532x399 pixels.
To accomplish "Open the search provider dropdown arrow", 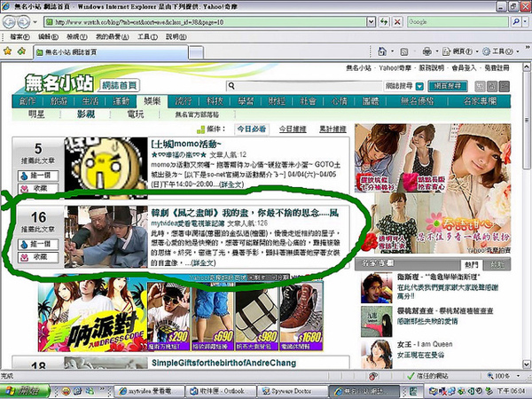I will point(525,22).
